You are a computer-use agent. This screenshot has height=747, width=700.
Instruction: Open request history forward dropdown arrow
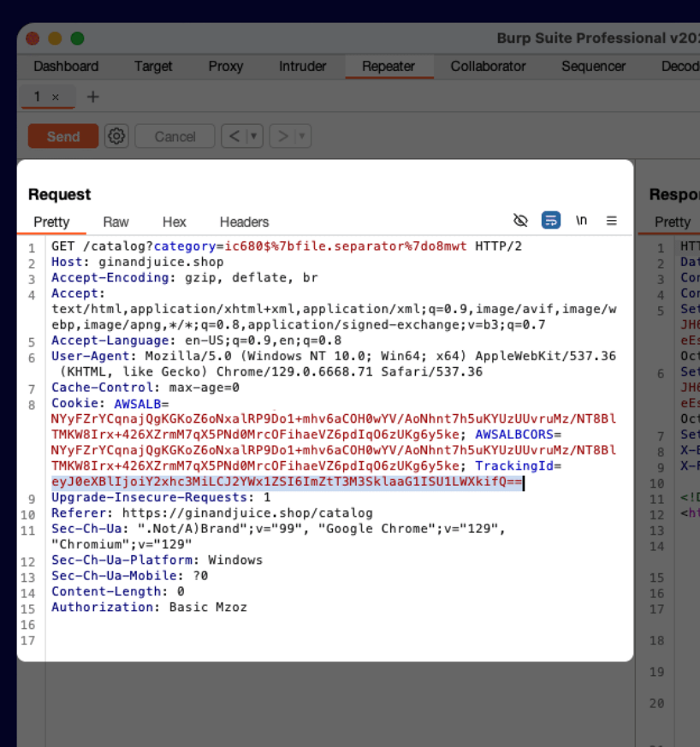(302, 137)
